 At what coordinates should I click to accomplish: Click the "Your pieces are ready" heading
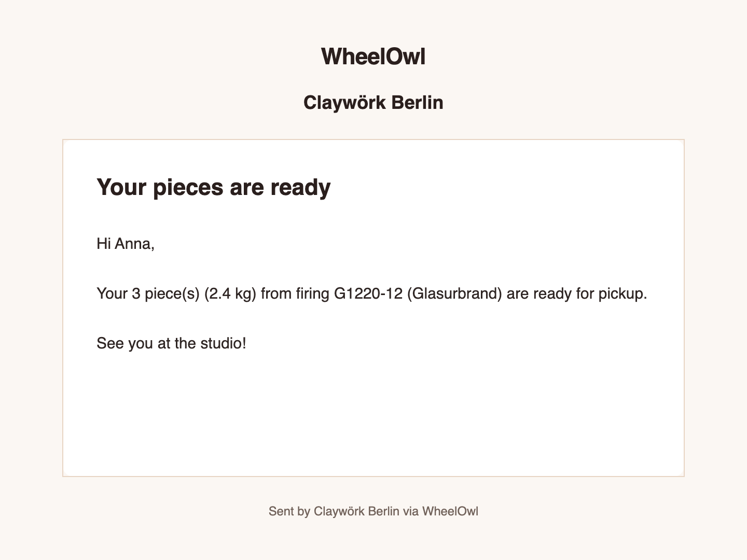(x=214, y=187)
